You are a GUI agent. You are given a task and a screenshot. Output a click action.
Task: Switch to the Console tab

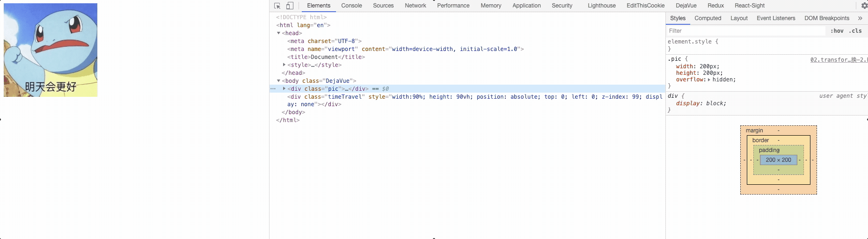[x=351, y=6]
